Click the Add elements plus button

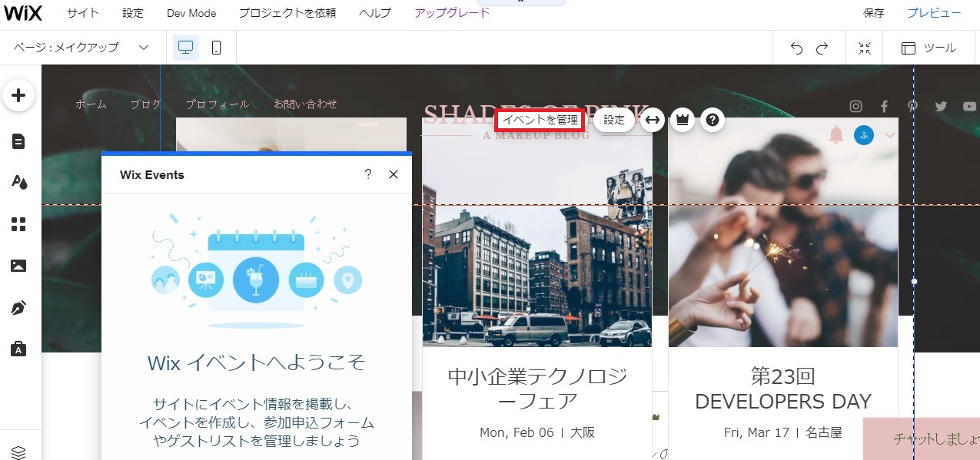pos(18,96)
